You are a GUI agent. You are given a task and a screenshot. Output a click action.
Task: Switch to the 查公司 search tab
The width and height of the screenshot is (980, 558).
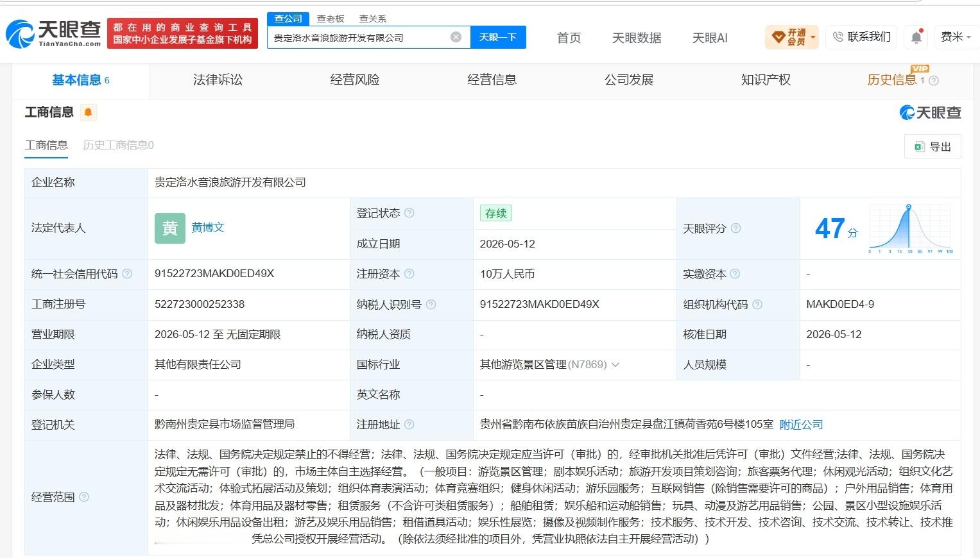pyautogui.click(x=288, y=19)
